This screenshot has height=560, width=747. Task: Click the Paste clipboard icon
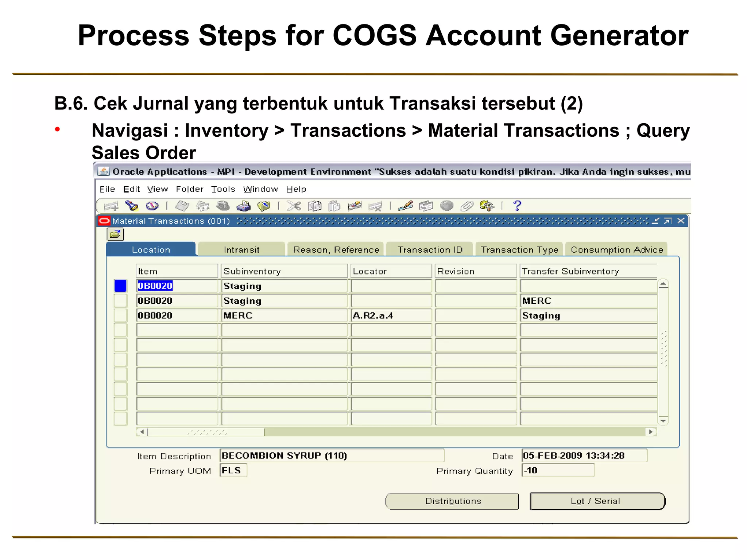tap(334, 206)
